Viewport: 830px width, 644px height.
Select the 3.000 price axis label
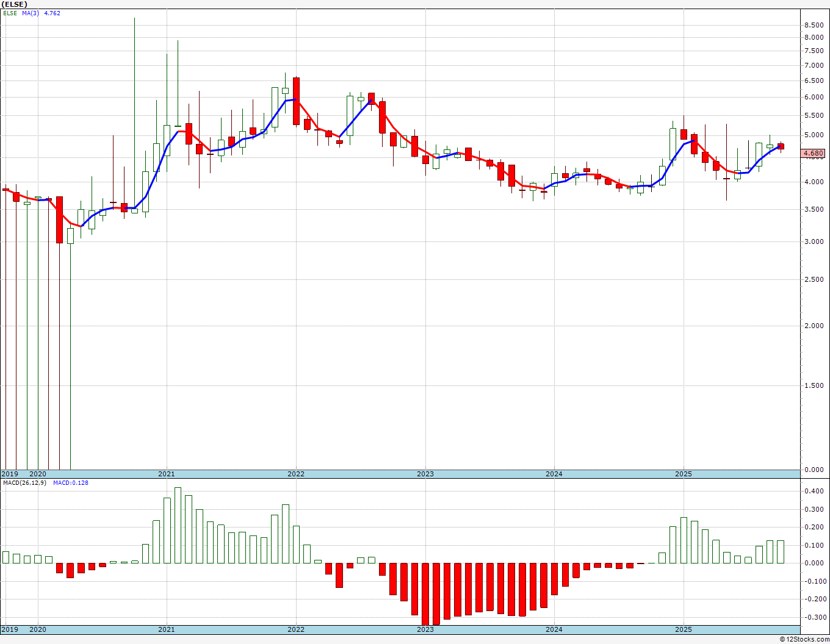point(814,241)
